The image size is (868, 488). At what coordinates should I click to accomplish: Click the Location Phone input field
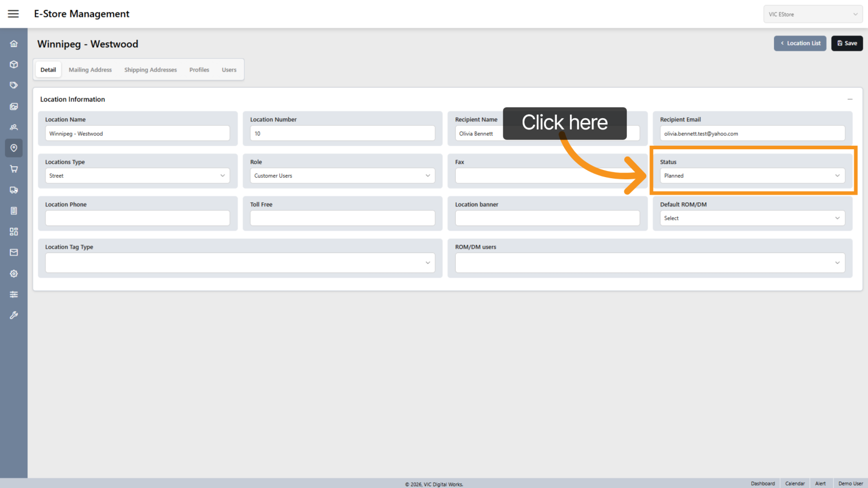tap(137, 218)
